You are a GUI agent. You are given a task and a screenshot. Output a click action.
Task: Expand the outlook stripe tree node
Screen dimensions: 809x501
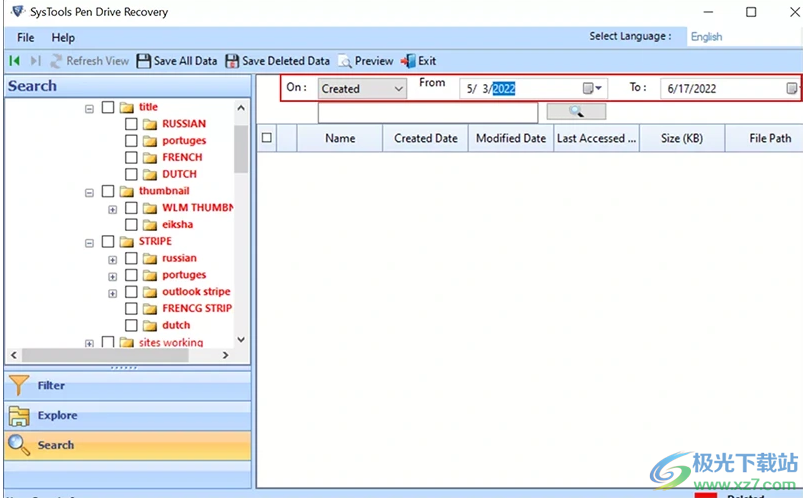(x=112, y=294)
